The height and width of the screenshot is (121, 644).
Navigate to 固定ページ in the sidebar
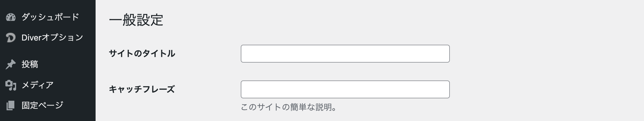point(42,105)
